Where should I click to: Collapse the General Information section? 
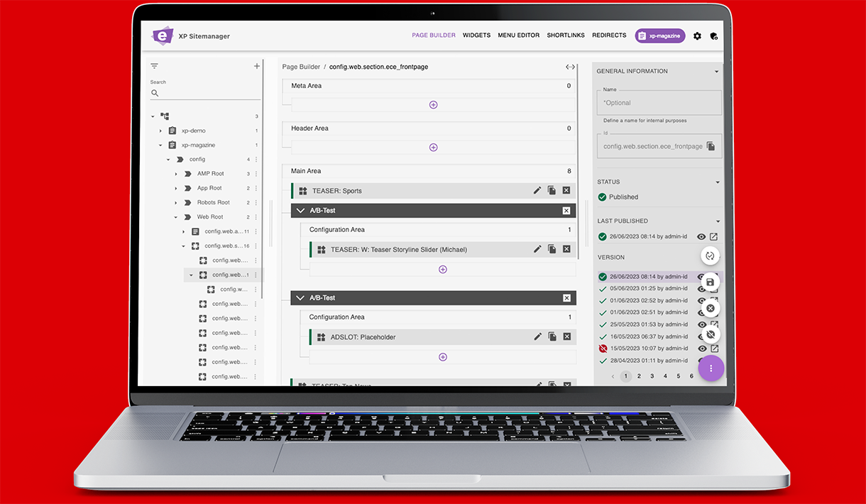(x=716, y=72)
